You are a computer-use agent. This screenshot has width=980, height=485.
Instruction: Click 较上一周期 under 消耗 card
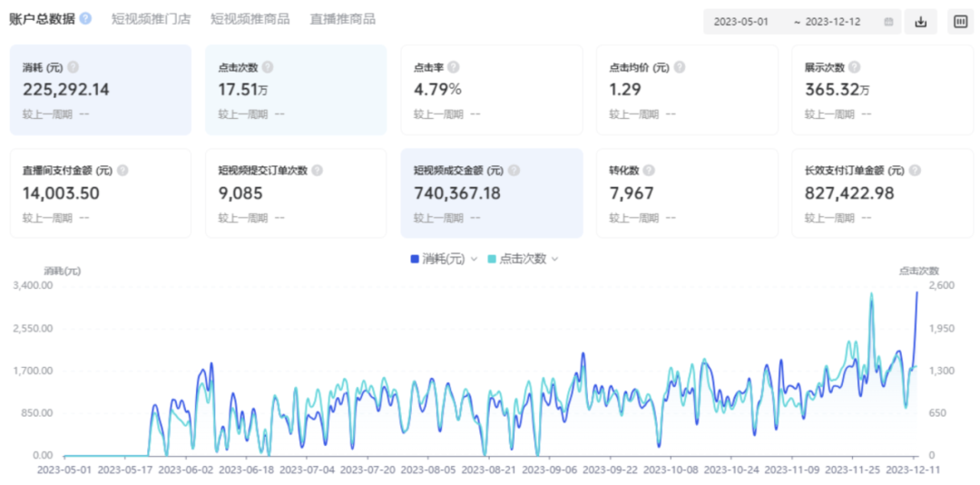(x=47, y=114)
